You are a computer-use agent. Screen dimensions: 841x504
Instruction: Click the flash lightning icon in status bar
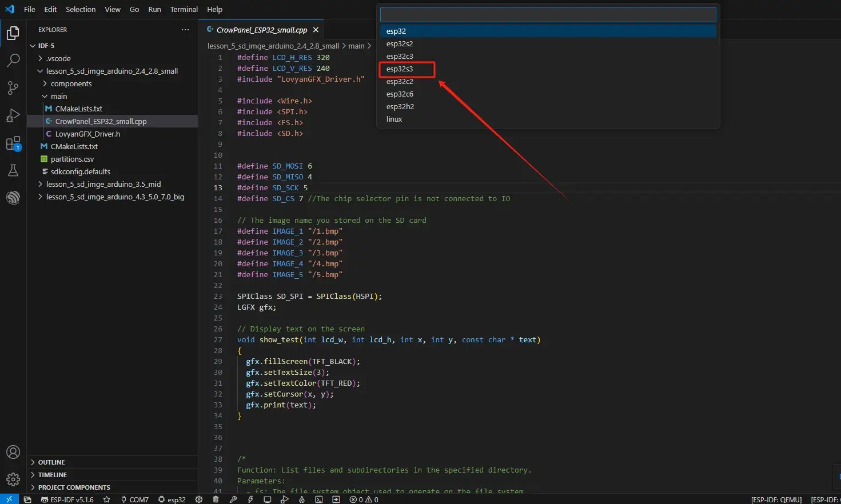[250, 499]
